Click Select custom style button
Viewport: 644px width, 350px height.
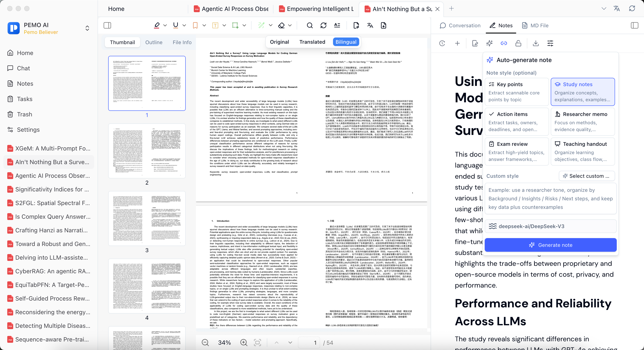click(x=586, y=176)
